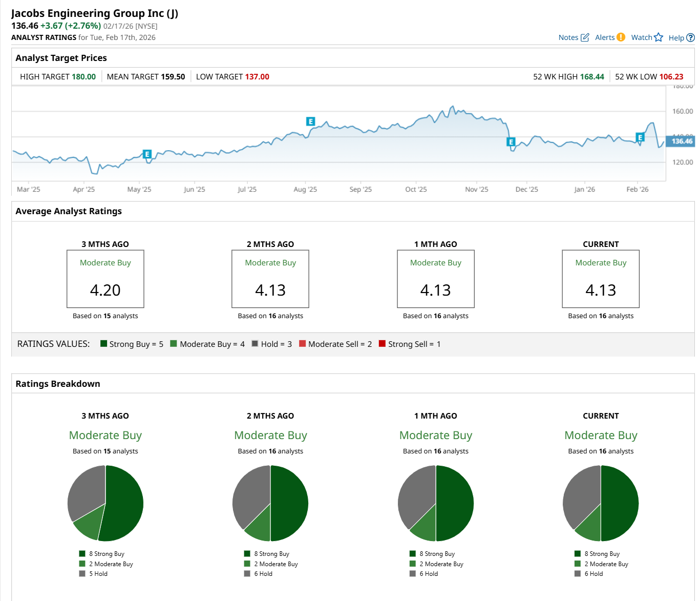The width and height of the screenshot is (700, 601).
Task: Click the earnings marker near Aug '25
Action: [x=310, y=121]
